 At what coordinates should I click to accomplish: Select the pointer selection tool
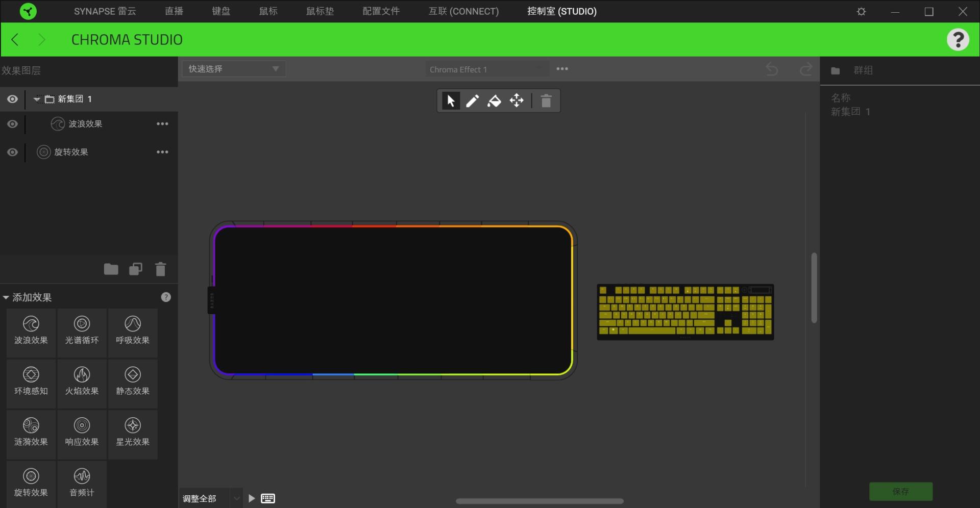coord(450,100)
